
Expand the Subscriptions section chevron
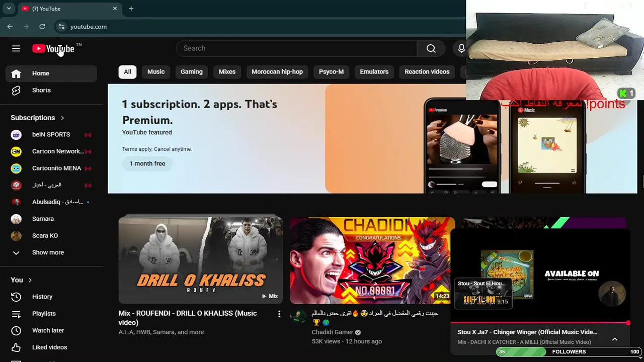point(62,118)
